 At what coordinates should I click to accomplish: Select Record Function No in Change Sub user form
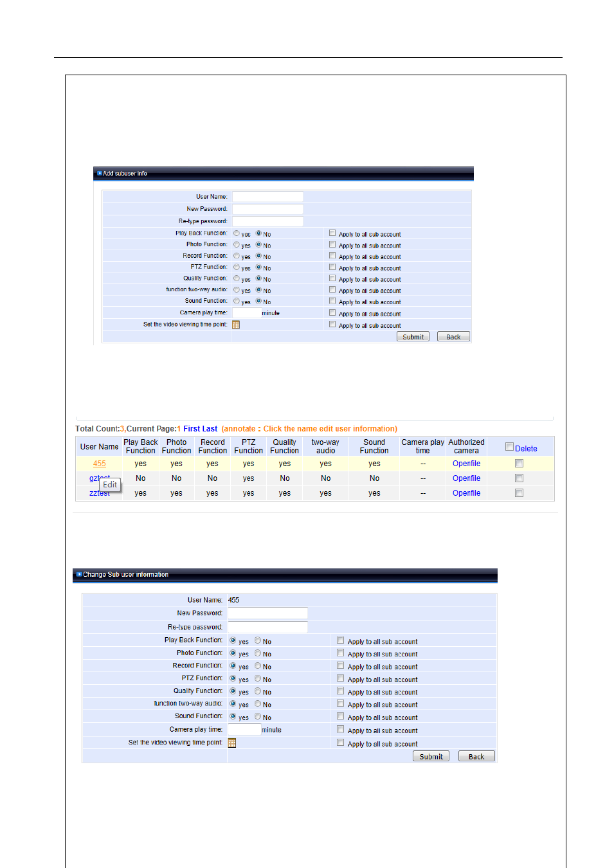(258, 666)
